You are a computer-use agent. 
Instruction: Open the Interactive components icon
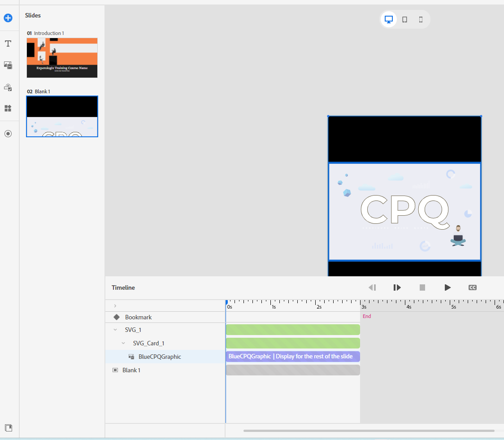[x=8, y=87]
